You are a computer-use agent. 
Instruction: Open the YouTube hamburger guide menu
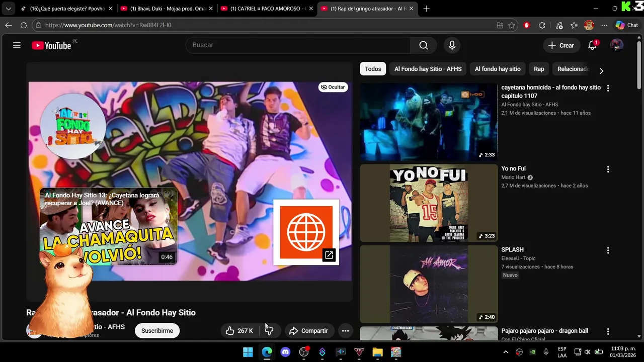point(17,45)
